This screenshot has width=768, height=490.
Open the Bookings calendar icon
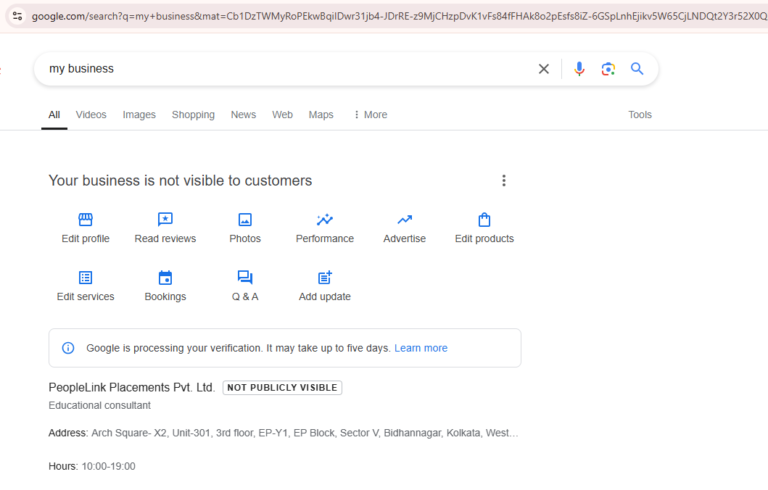(165, 278)
